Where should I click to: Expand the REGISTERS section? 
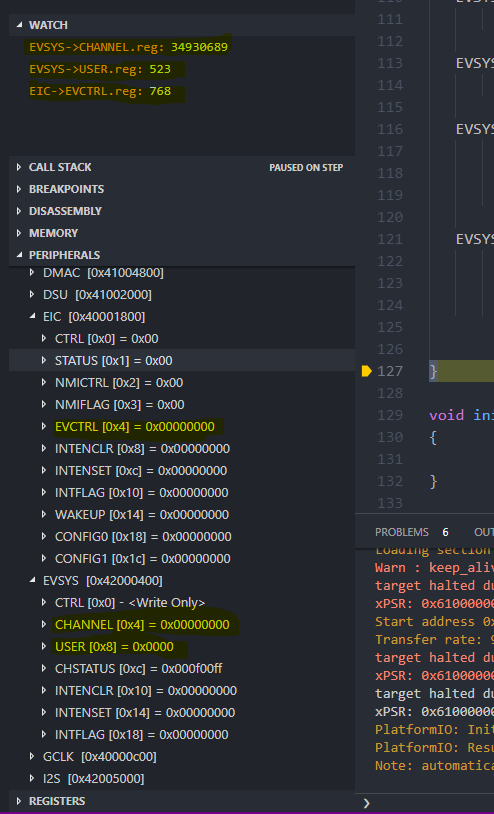(x=20, y=801)
